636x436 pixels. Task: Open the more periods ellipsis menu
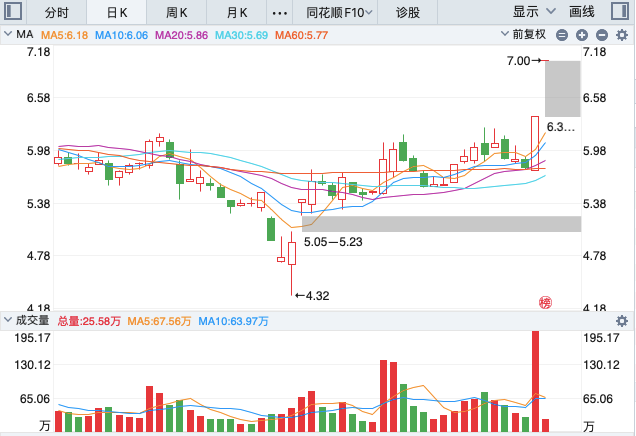[x=279, y=13]
